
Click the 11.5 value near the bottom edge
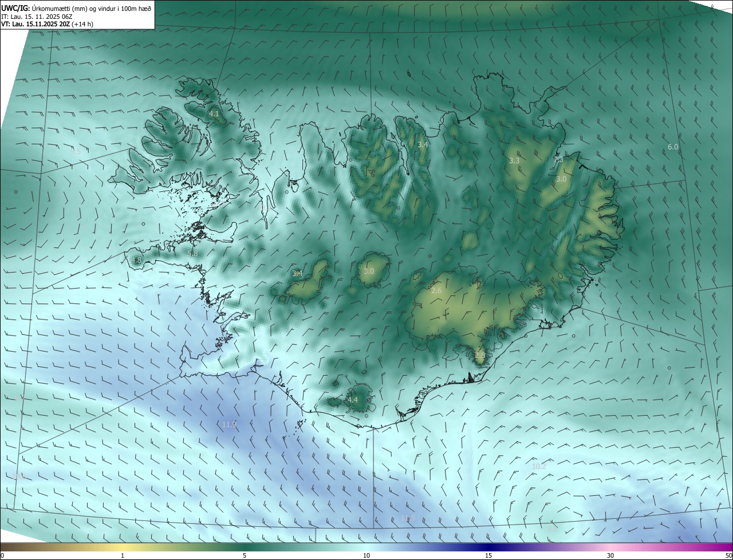point(408,518)
